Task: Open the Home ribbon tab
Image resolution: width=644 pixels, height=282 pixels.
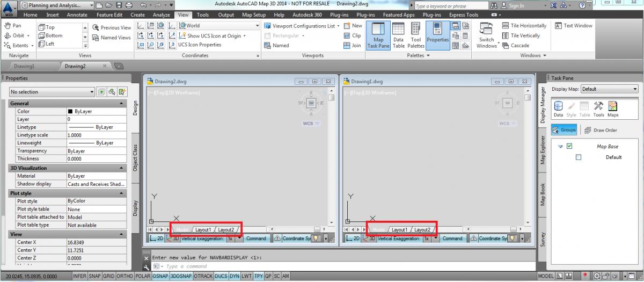Action: [31, 15]
